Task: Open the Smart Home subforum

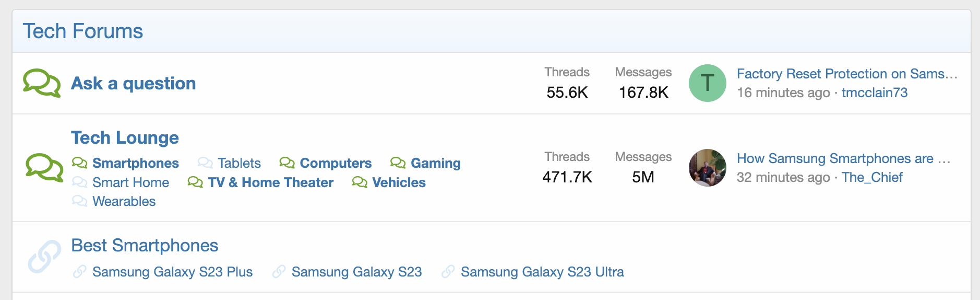Action: (130, 182)
